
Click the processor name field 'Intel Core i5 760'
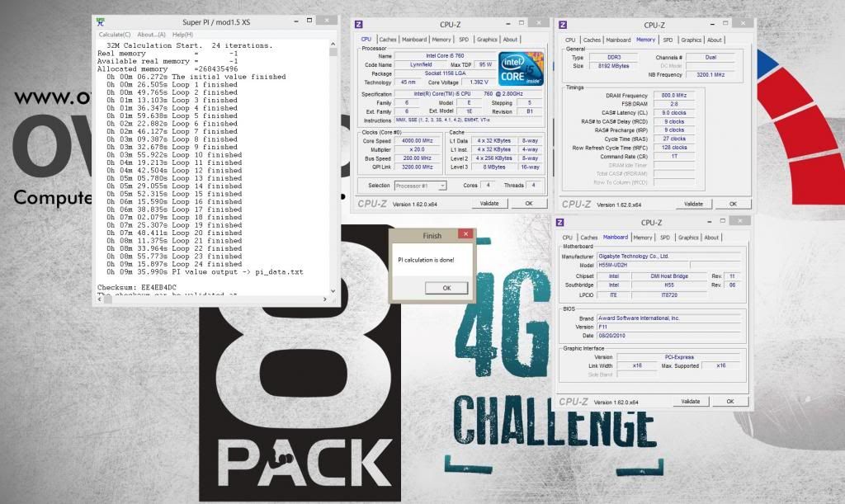pyautogui.click(x=445, y=55)
